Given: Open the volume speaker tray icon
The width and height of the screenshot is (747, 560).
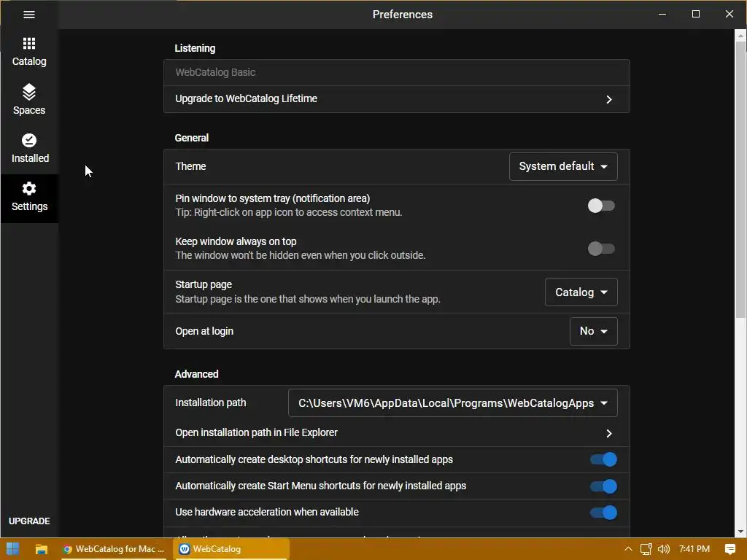Looking at the screenshot, I should click(664, 549).
